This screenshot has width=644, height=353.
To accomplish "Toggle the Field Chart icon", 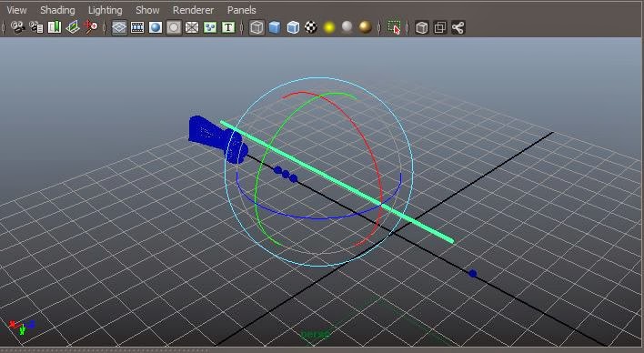I will coord(192,27).
